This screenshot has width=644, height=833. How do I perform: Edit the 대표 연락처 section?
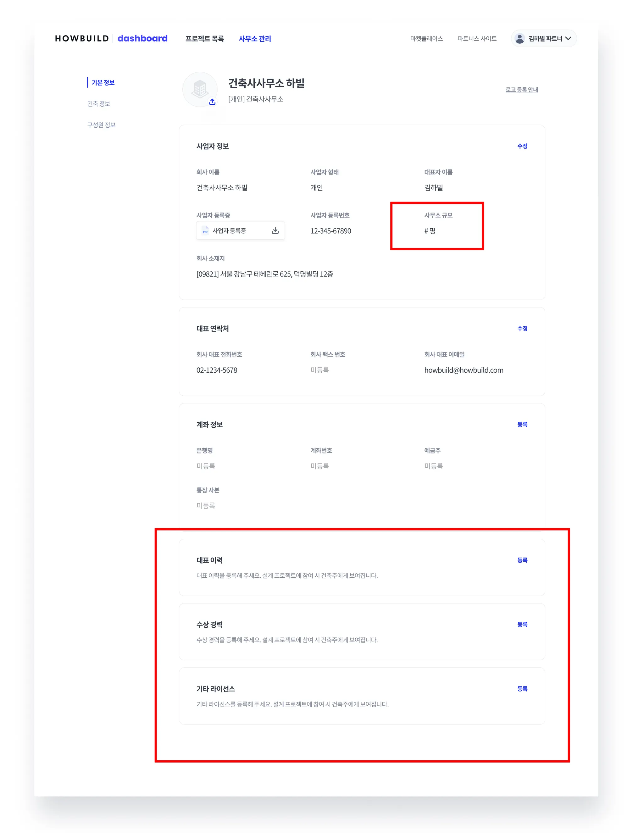tap(522, 328)
